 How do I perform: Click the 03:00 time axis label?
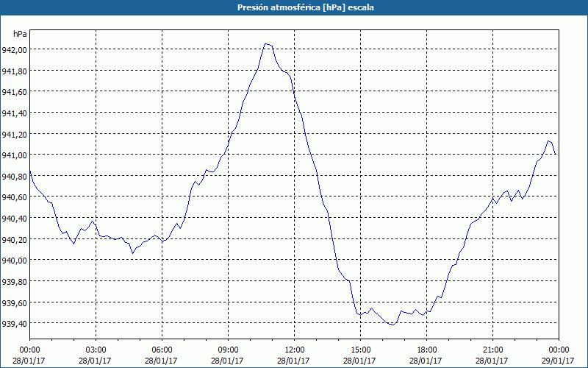[96, 350]
